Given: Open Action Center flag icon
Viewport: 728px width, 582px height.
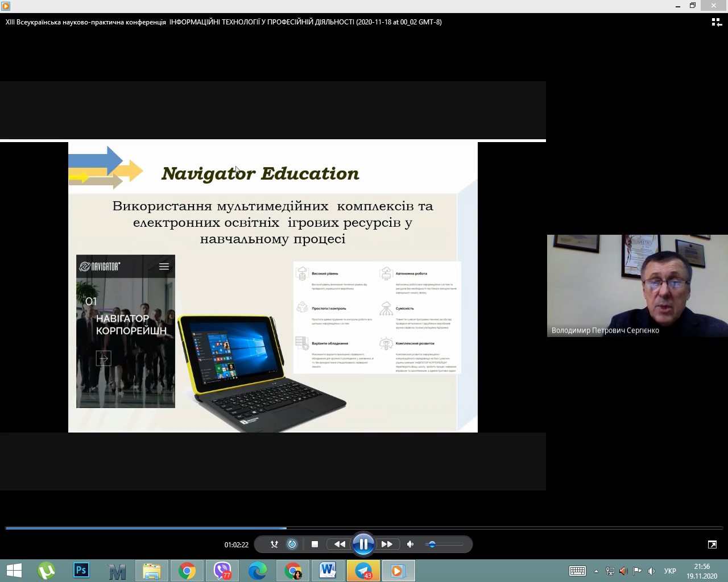Looking at the screenshot, I should click(x=638, y=571).
